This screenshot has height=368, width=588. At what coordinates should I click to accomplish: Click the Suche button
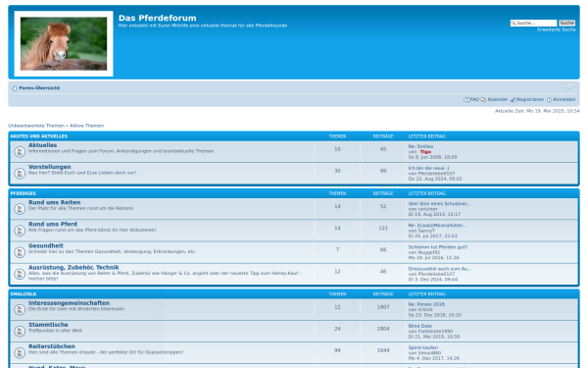pos(567,23)
